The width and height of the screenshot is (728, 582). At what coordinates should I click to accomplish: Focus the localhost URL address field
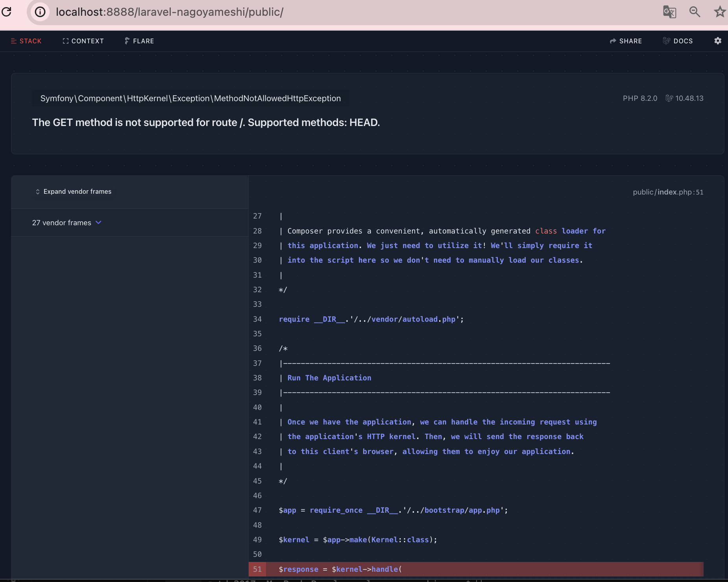170,12
